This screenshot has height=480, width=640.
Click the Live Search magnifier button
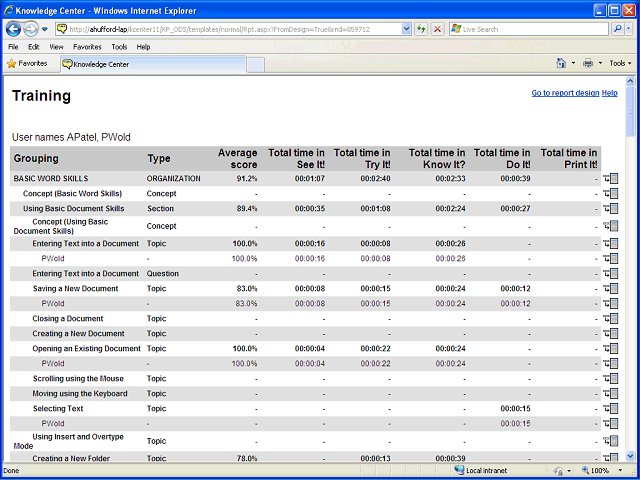coord(618,29)
